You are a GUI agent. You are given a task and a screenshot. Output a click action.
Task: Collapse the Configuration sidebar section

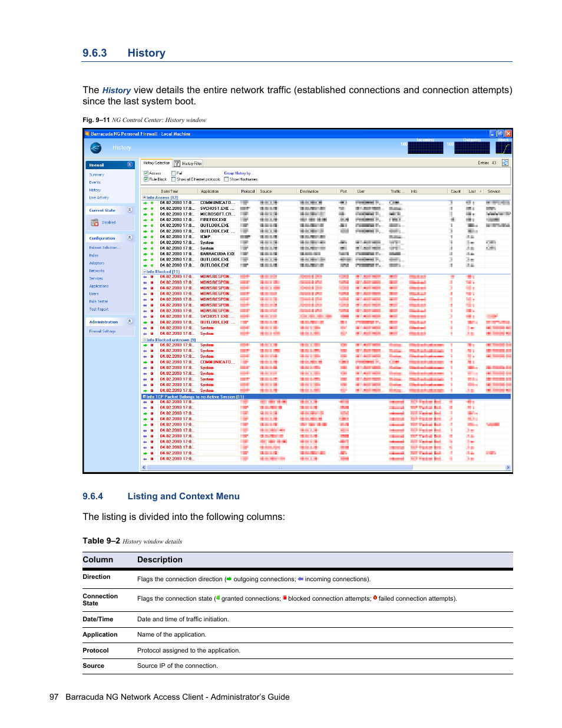[130, 238]
